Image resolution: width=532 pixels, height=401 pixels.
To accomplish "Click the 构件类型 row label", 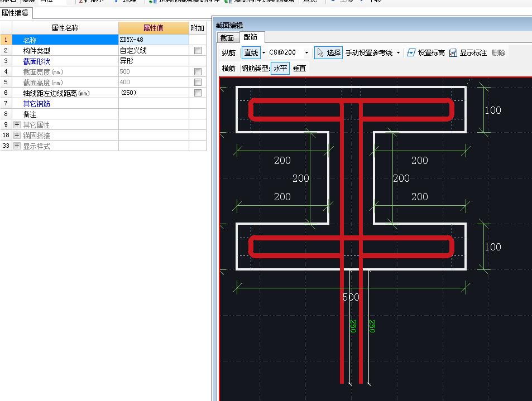I will 37,51.
